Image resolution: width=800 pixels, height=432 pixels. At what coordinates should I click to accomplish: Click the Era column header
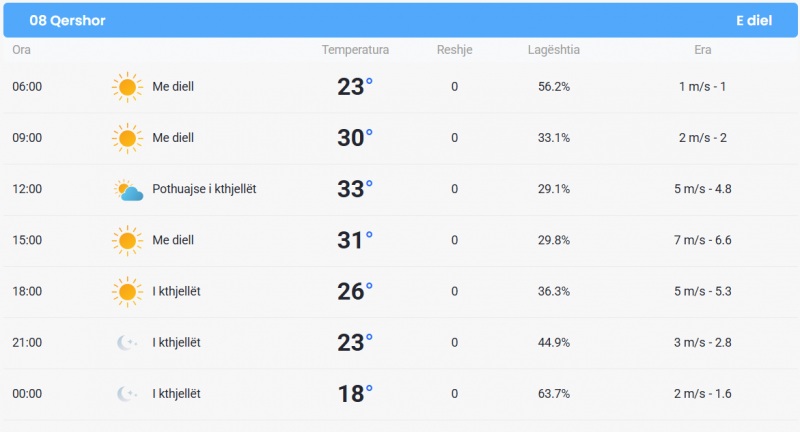click(x=703, y=50)
